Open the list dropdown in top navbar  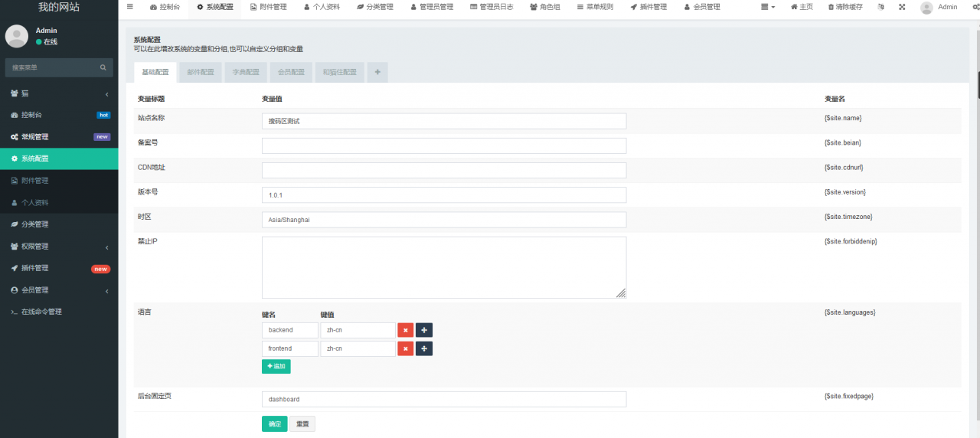coord(768,7)
